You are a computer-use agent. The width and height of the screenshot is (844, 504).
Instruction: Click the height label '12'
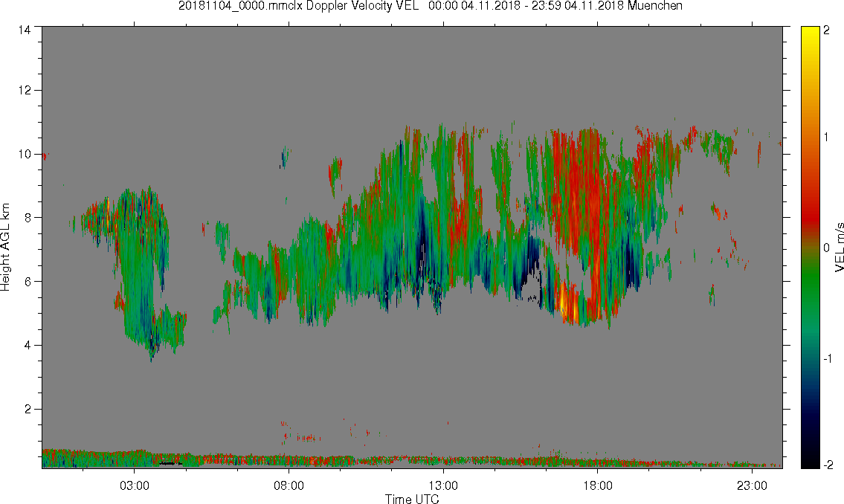24,91
